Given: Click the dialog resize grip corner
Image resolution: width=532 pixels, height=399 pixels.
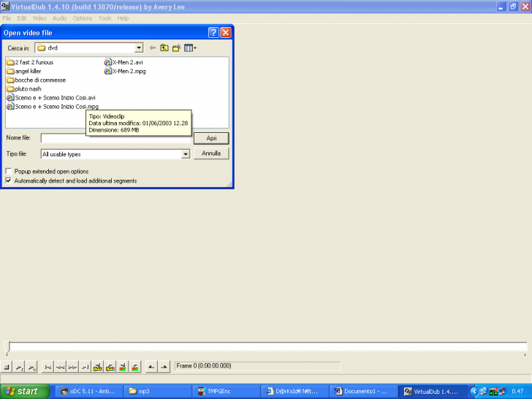Looking at the screenshot, I should point(229,184).
